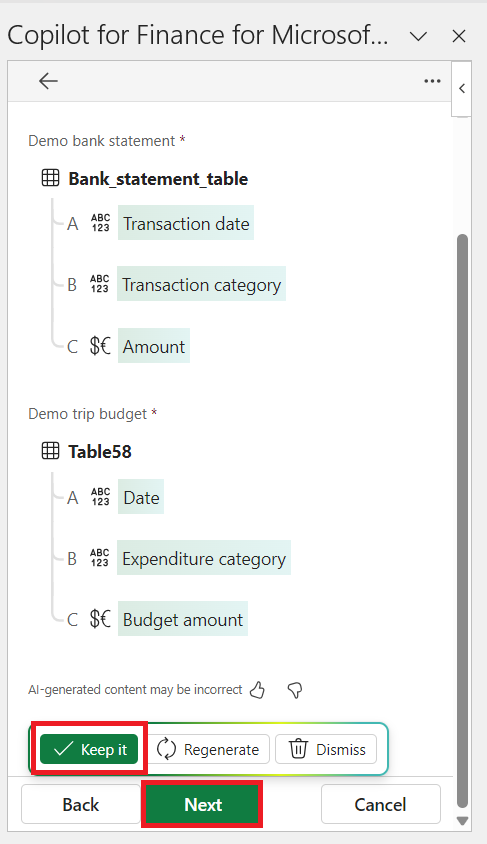Select the Expenditure category column field

pos(204,558)
